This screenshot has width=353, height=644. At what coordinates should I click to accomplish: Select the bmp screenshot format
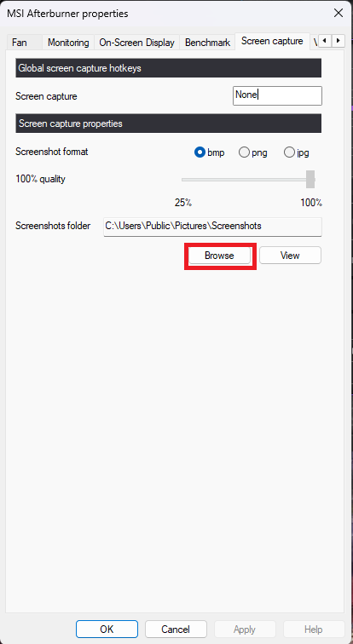(x=210, y=152)
